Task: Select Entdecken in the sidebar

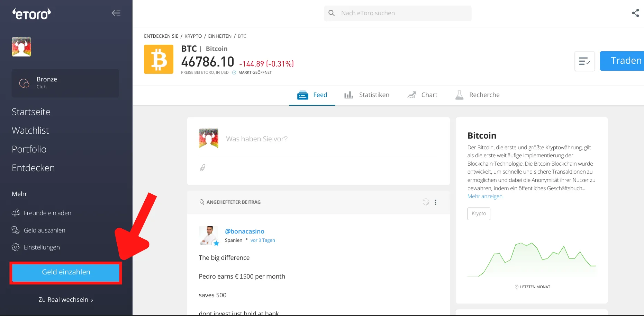Action: coord(33,168)
